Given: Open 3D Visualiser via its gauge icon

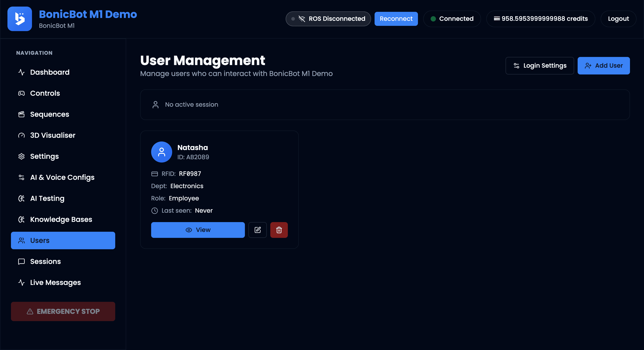Looking at the screenshot, I should tap(21, 135).
